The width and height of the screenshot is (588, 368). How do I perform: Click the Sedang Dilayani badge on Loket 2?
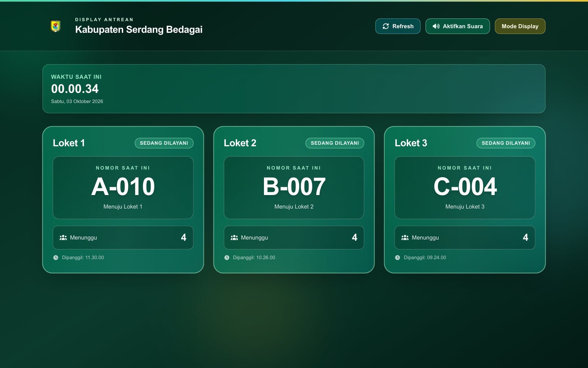click(x=335, y=143)
